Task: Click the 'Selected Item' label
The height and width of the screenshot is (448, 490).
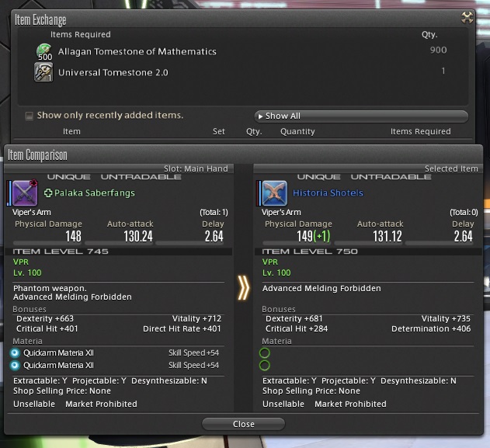Action: 451,168
